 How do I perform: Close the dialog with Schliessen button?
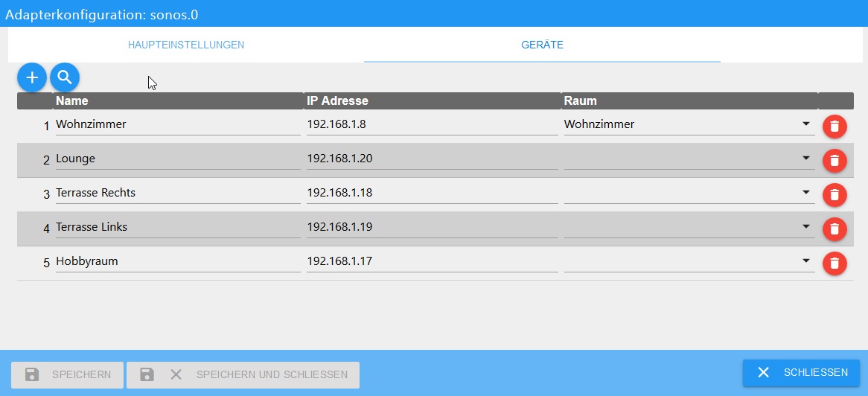802,372
